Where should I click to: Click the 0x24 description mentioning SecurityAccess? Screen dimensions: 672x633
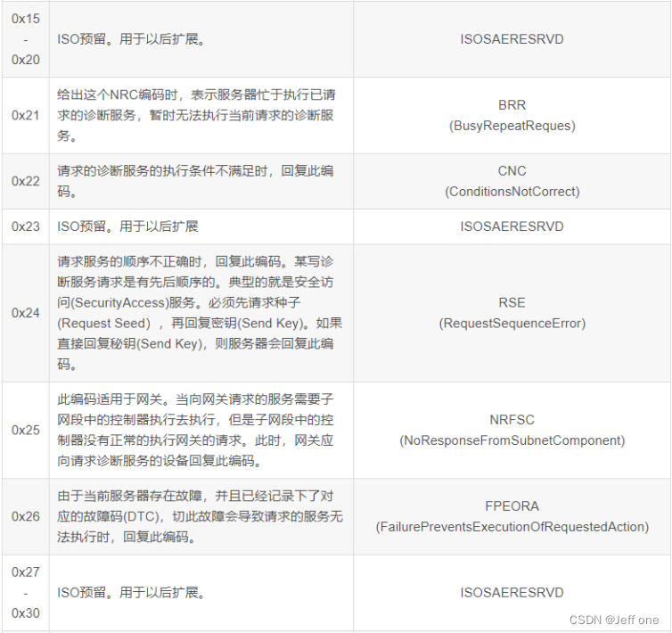pos(200,313)
